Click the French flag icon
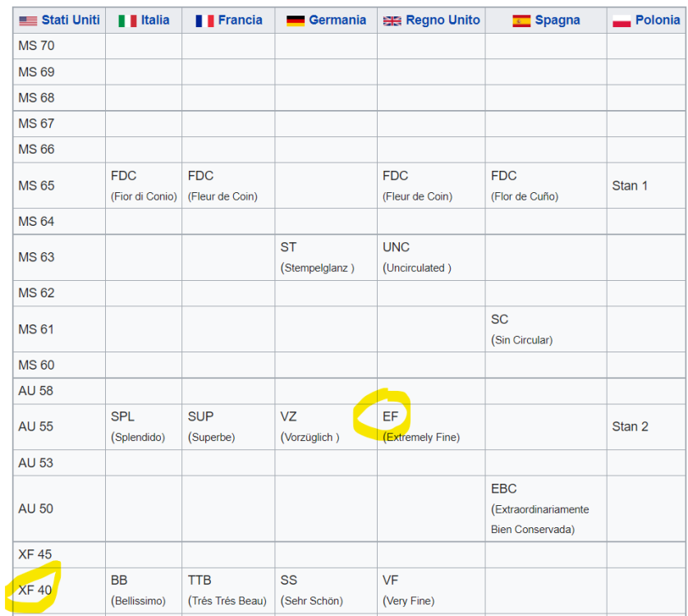The image size is (688, 616). tap(204, 21)
